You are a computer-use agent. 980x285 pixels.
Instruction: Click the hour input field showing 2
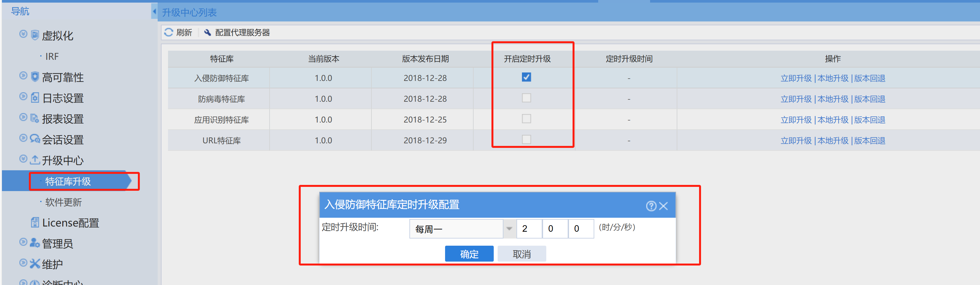[x=529, y=228]
